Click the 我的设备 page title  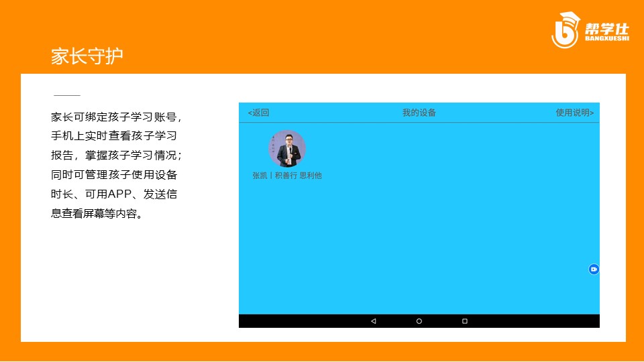coord(419,113)
